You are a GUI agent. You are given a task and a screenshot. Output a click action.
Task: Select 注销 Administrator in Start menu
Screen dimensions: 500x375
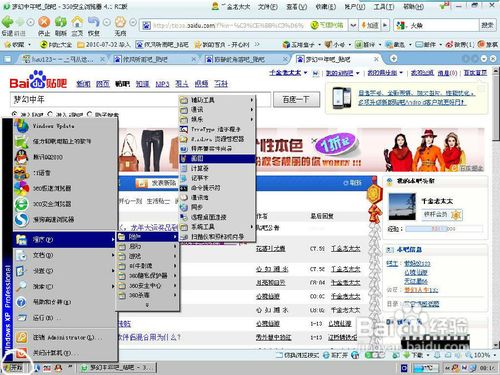click(65, 337)
